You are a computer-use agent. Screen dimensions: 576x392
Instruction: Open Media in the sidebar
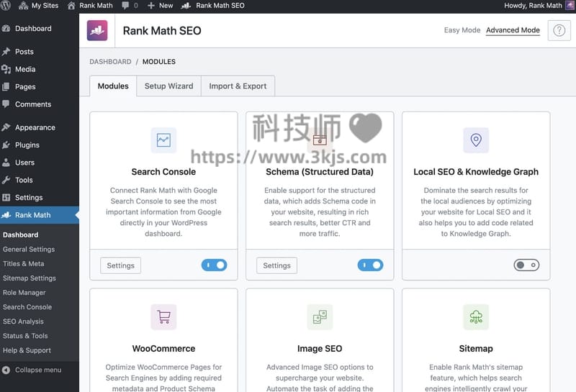point(40,69)
